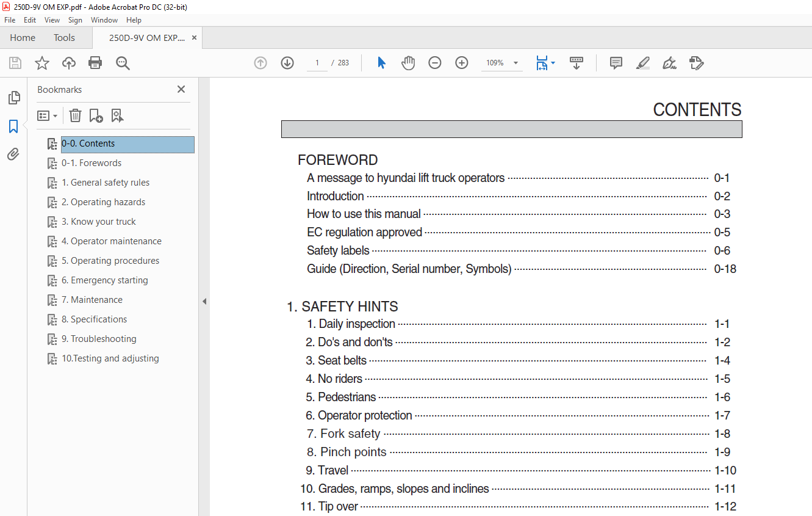Expand the fit page options arrow

click(553, 63)
